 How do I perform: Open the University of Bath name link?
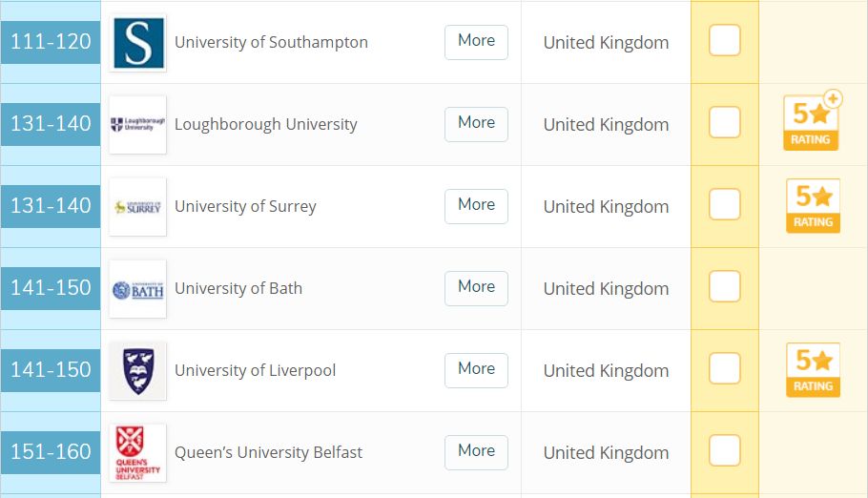coord(238,289)
